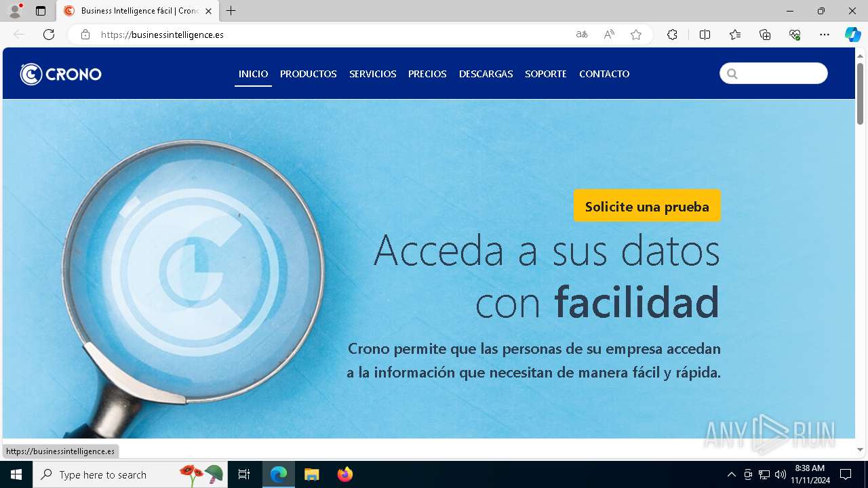Open the browser profile icon
The image size is (868, 488).
pos(15,11)
